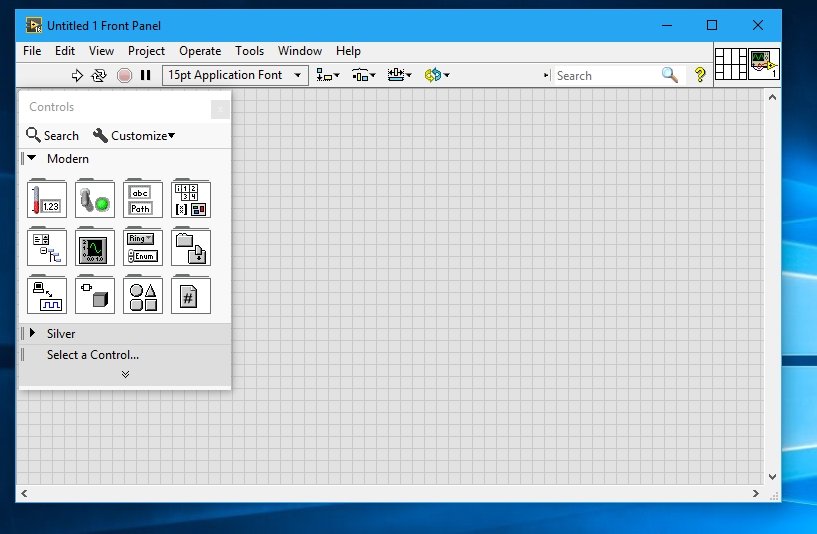Open the Boolean controls palette

point(95,199)
